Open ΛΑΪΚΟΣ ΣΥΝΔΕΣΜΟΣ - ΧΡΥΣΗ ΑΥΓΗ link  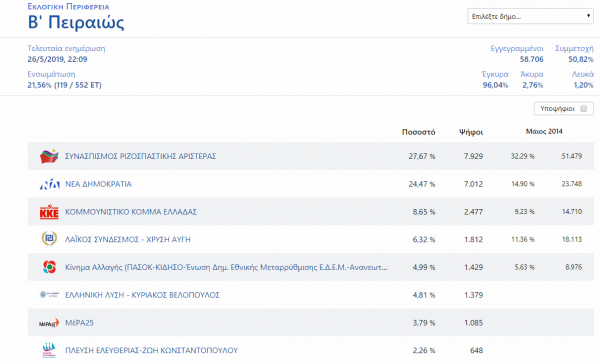128,240
